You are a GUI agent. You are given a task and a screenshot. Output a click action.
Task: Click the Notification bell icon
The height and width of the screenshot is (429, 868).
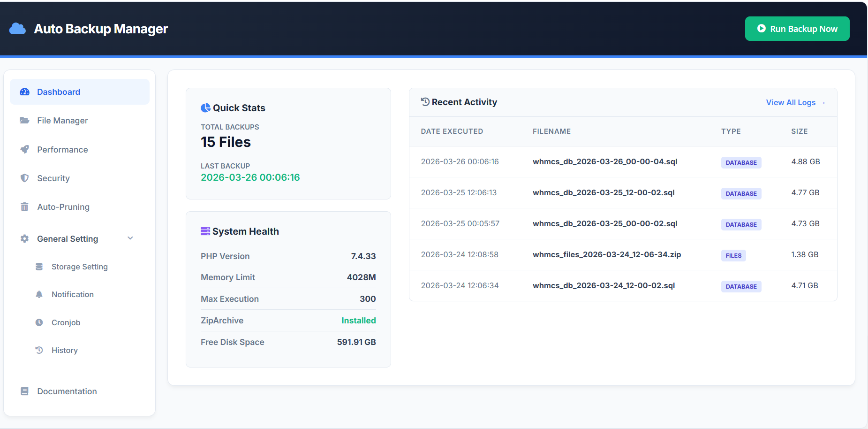pyautogui.click(x=39, y=294)
